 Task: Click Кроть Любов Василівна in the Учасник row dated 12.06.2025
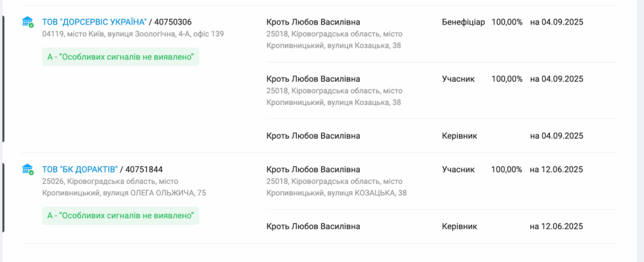(x=313, y=169)
